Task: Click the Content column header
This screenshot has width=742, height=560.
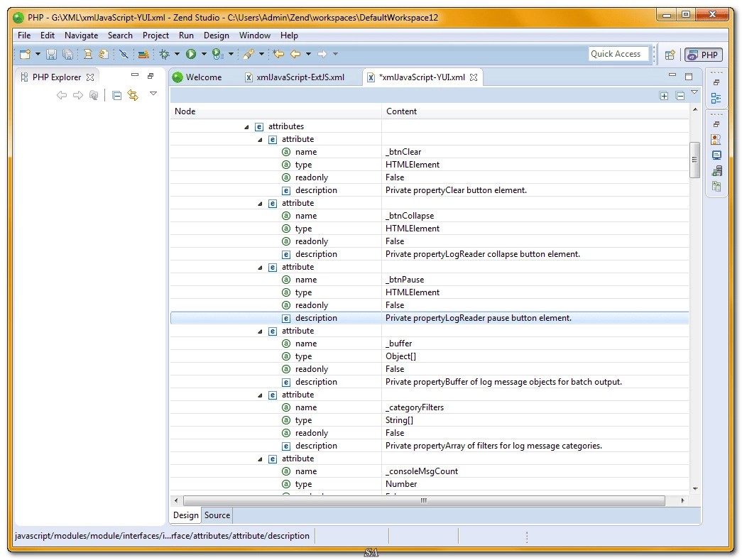Action: point(535,111)
